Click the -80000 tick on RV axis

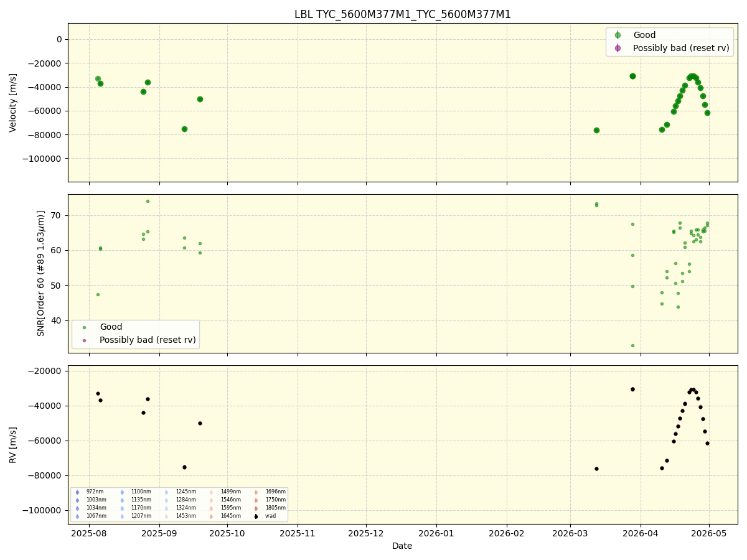coord(43,475)
